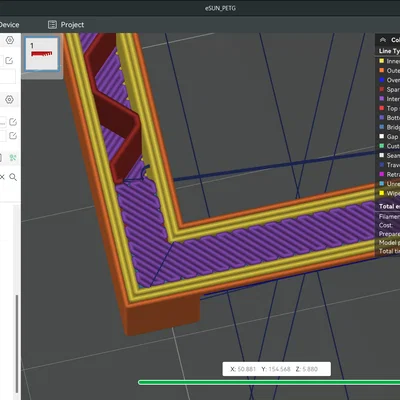Click red Top surface swatch
400x400 pixels.
coord(382,108)
